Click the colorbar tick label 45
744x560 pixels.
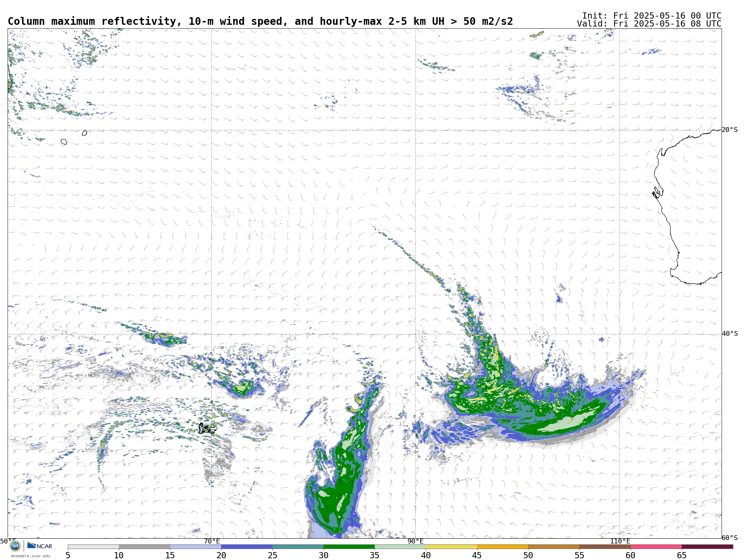[477, 555]
